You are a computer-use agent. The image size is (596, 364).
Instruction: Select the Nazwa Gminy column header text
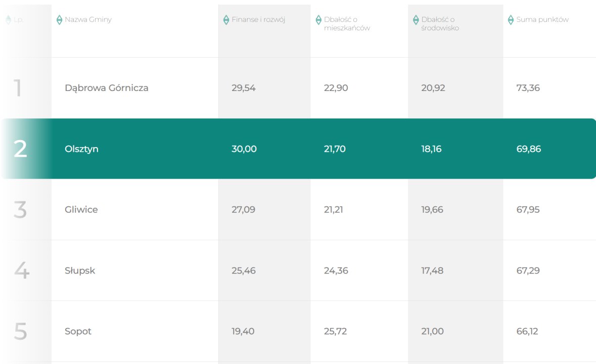tap(88, 19)
